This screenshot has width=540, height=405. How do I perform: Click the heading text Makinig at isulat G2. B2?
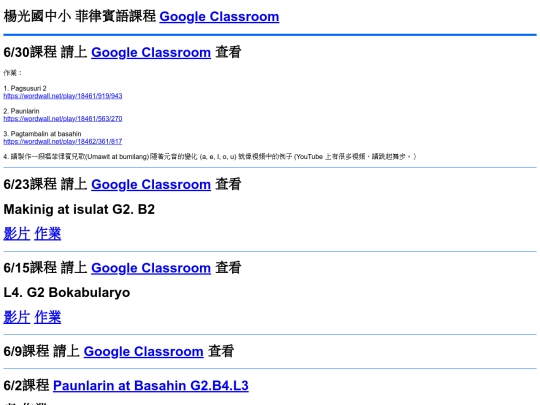point(79,209)
